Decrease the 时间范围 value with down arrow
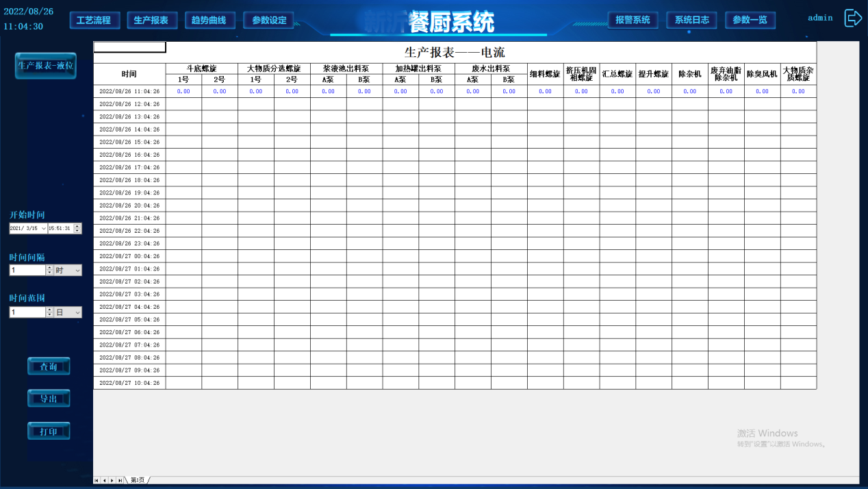This screenshot has height=489, width=868. click(49, 315)
